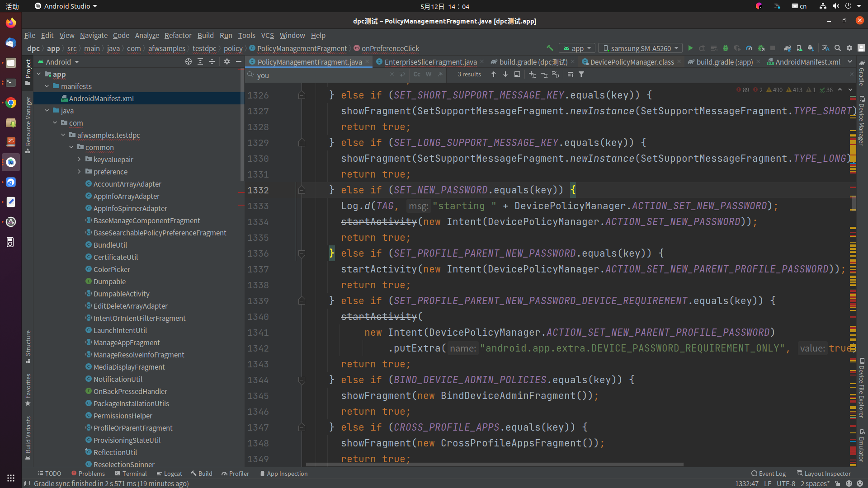Expand all nodes in Project panel

[x=200, y=61]
